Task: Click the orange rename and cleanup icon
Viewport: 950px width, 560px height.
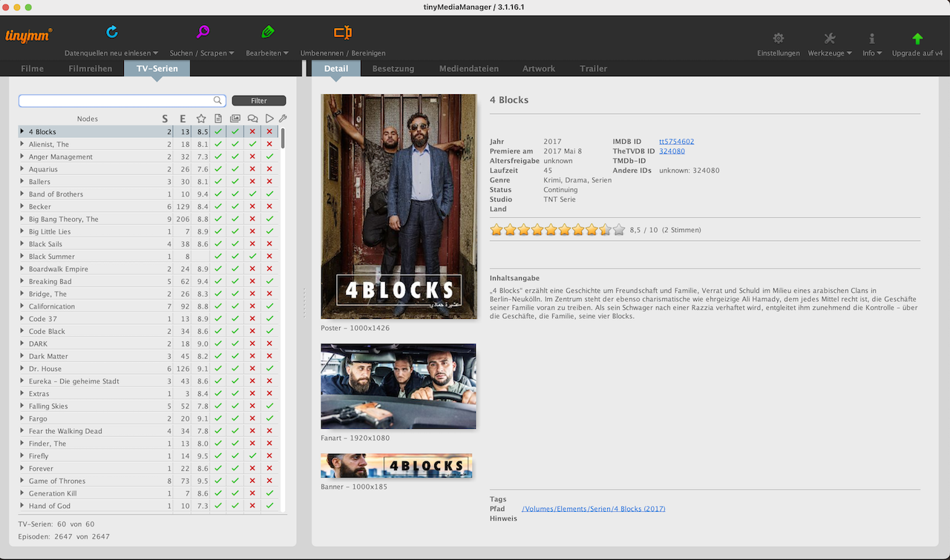Action: click(x=342, y=32)
